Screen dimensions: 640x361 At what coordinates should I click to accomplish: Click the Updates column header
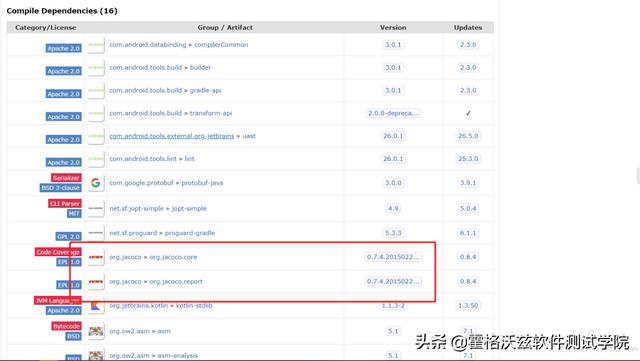point(468,27)
